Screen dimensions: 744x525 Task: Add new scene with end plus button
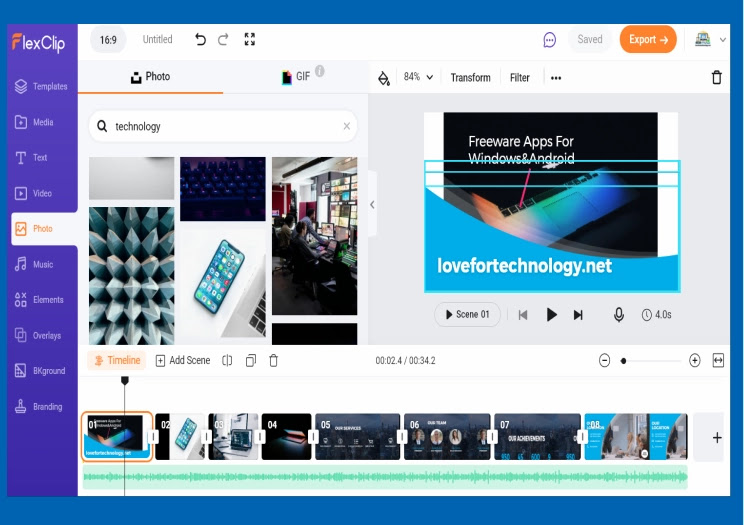[717, 437]
